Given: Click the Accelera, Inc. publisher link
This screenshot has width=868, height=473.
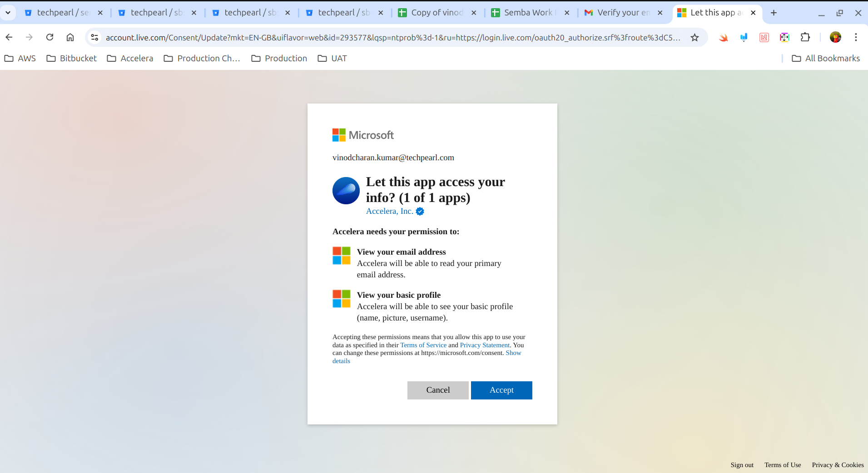Looking at the screenshot, I should (389, 211).
